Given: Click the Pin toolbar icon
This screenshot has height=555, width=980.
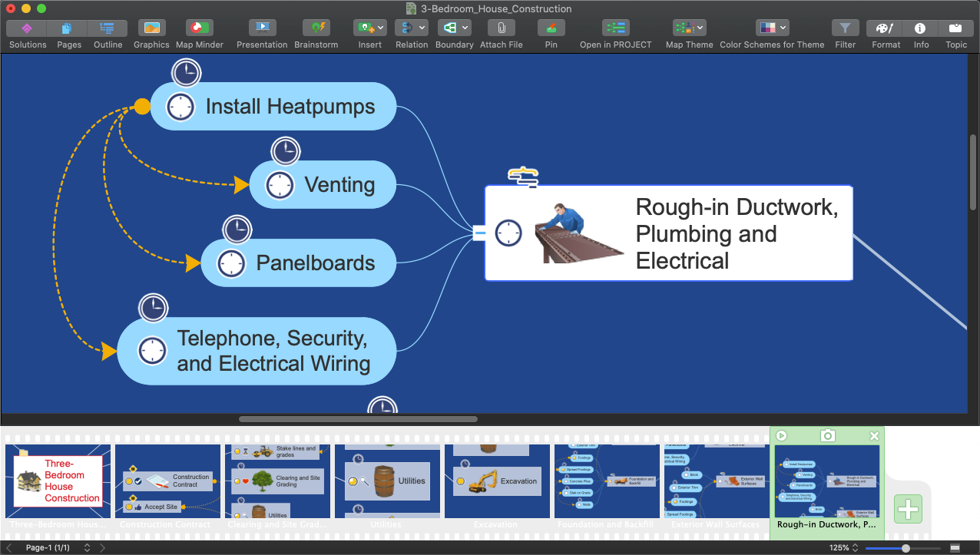Looking at the screenshot, I should point(551,28).
